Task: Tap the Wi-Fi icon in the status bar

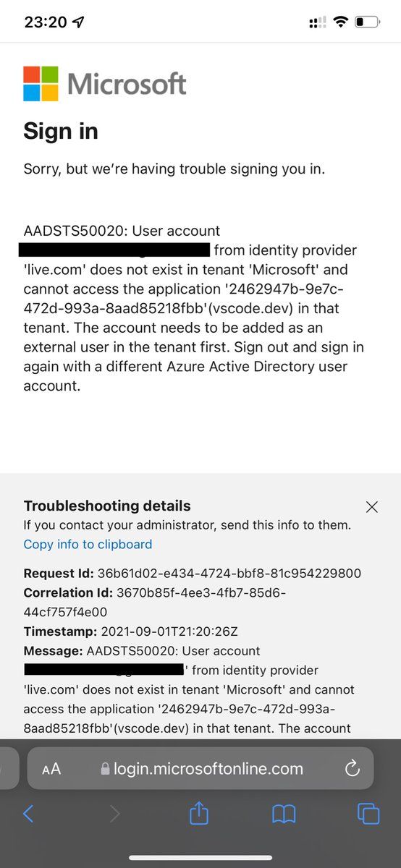Action: tap(339, 22)
